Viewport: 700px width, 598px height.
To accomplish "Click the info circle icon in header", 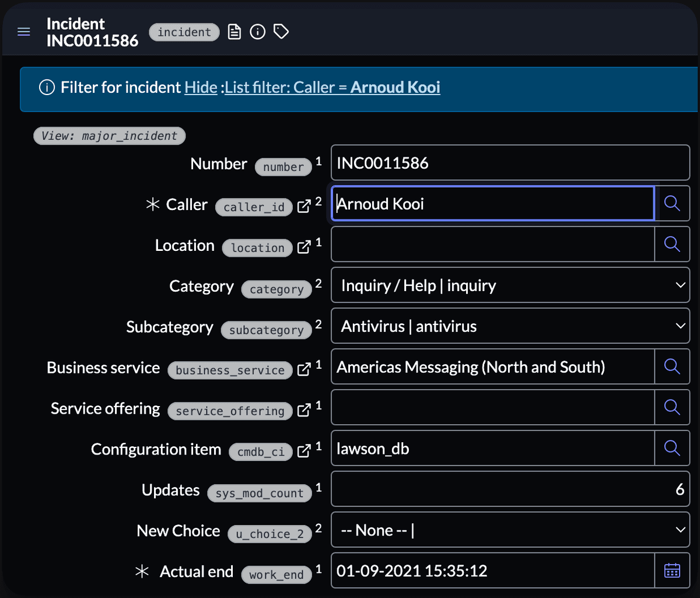I will pyautogui.click(x=257, y=32).
